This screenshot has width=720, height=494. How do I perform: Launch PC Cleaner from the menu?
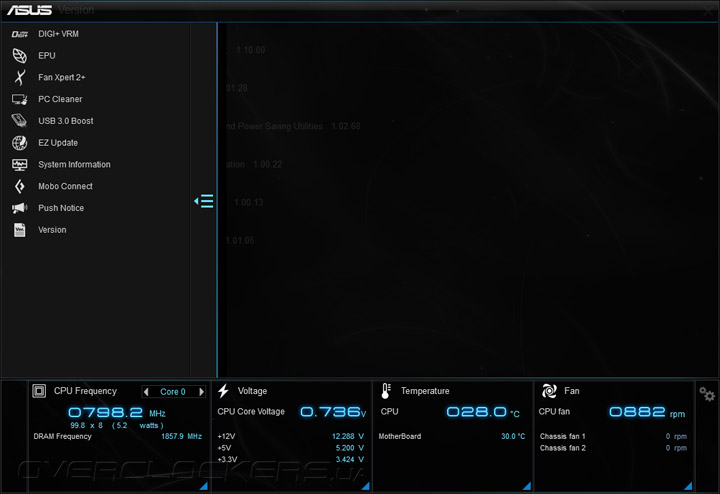click(60, 99)
